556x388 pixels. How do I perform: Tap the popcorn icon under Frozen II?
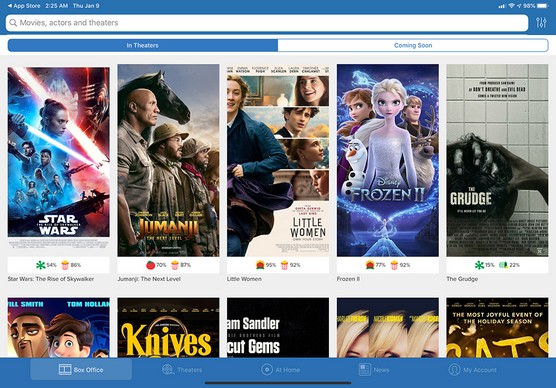394,265
